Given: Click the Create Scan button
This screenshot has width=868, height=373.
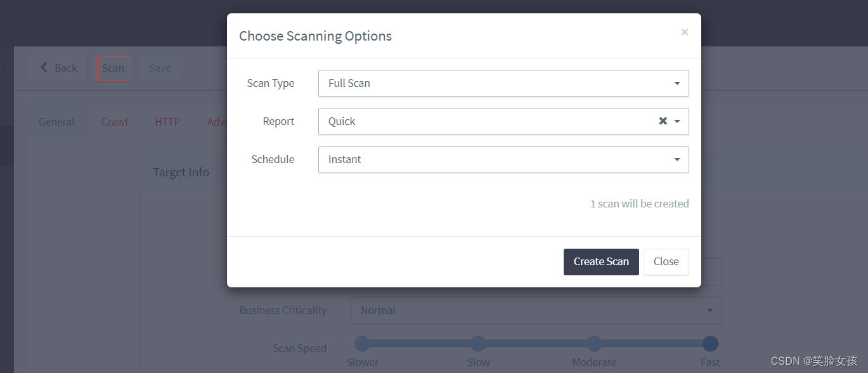Looking at the screenshot, I should click(x=601, y=261).
